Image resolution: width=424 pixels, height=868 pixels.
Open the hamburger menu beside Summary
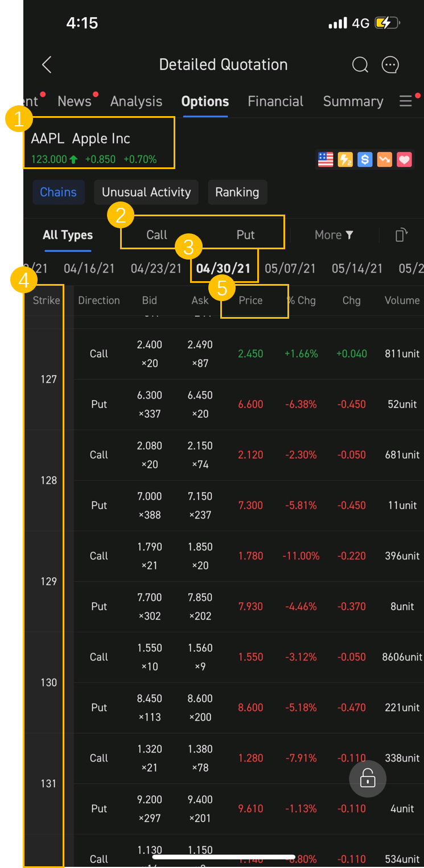(405, 101)
